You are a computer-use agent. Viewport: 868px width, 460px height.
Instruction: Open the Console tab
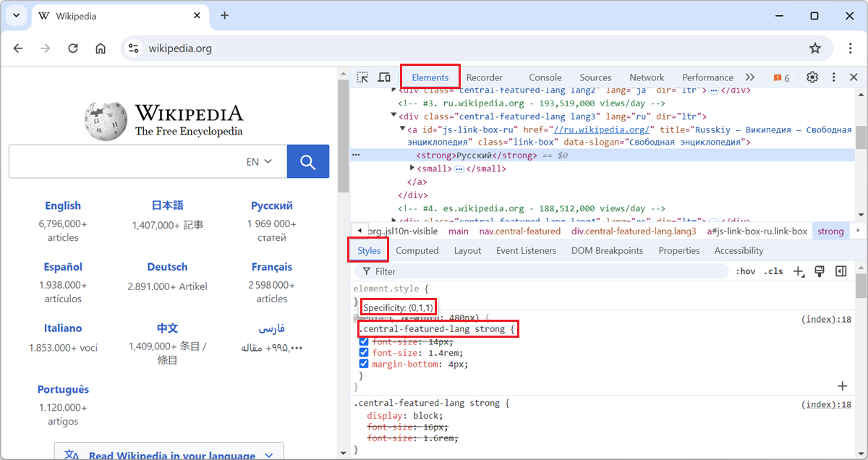pos(545,77)
